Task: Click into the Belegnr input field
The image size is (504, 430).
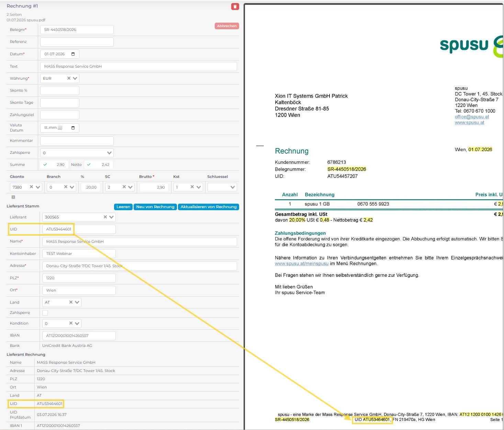Action: pyautogui.click(x=77, y=30)
